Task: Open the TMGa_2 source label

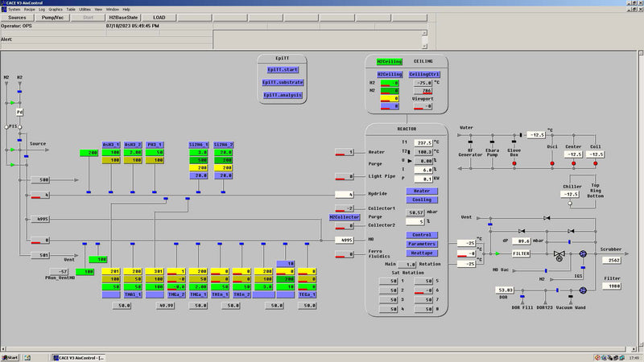Action: tap(177, 294)
